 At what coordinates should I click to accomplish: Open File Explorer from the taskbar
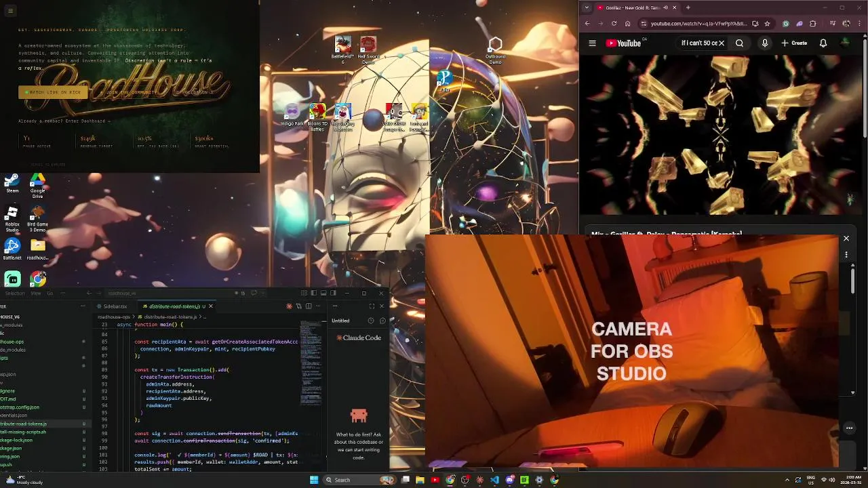coord(420,480)
